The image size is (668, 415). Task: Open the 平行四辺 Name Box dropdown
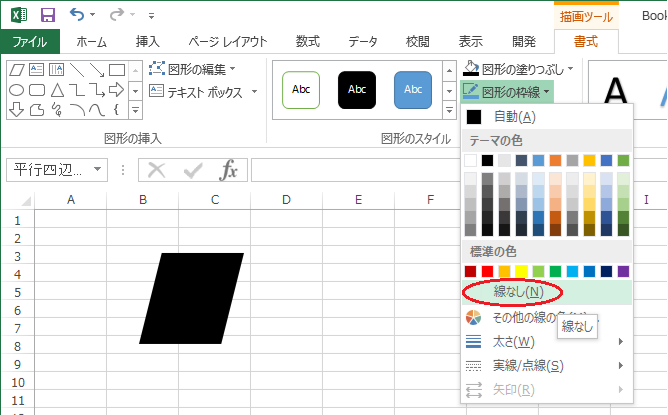pyautogui.click(x=97, y=170)
